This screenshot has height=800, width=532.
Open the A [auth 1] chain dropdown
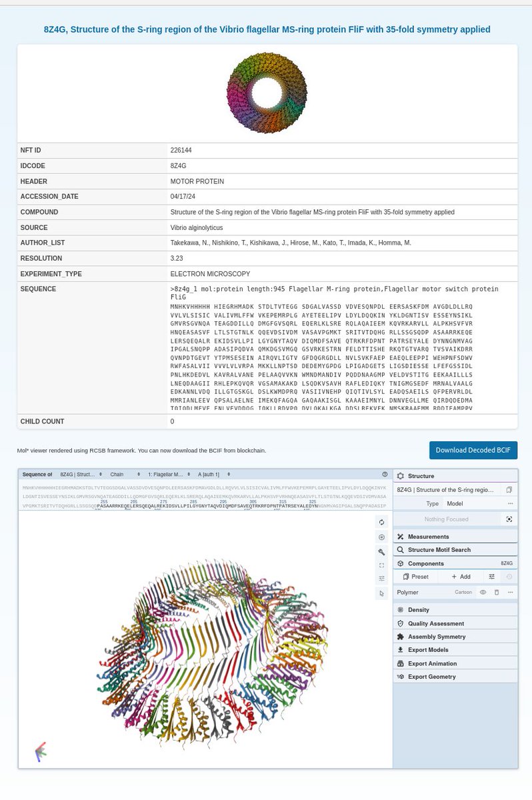coord(215,475)
